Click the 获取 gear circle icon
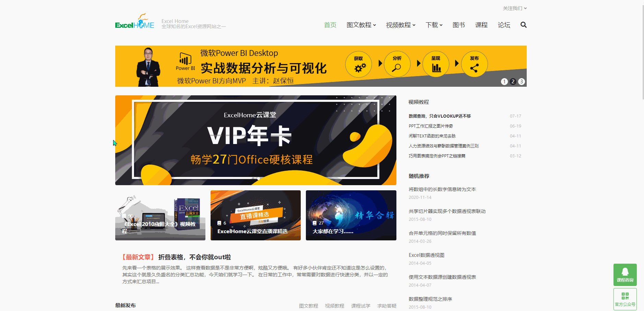Image resolution: width=644 pixels, height=311 pixels. (358, 64)
